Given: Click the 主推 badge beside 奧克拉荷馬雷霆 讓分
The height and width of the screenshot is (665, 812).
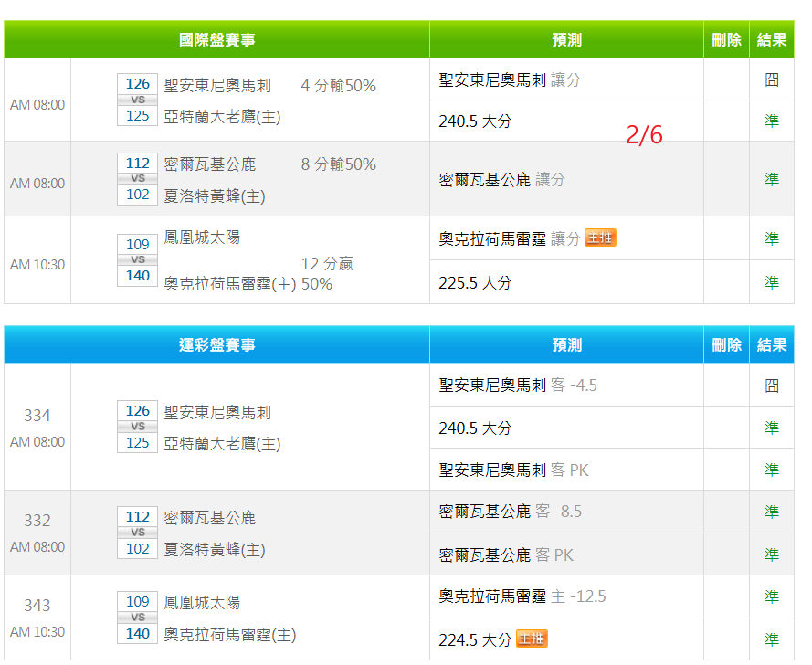Looking at the screenshot, I should click(600, 238).
